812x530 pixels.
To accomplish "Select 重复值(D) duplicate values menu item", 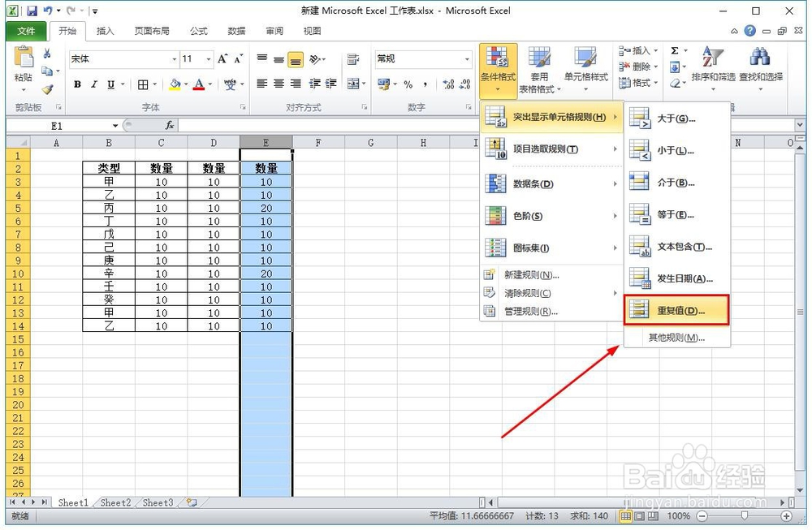I will 677,311.
